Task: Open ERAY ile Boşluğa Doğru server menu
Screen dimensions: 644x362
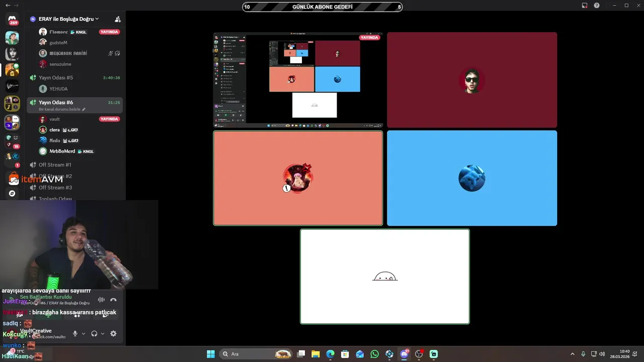Action: click(68, 19)
